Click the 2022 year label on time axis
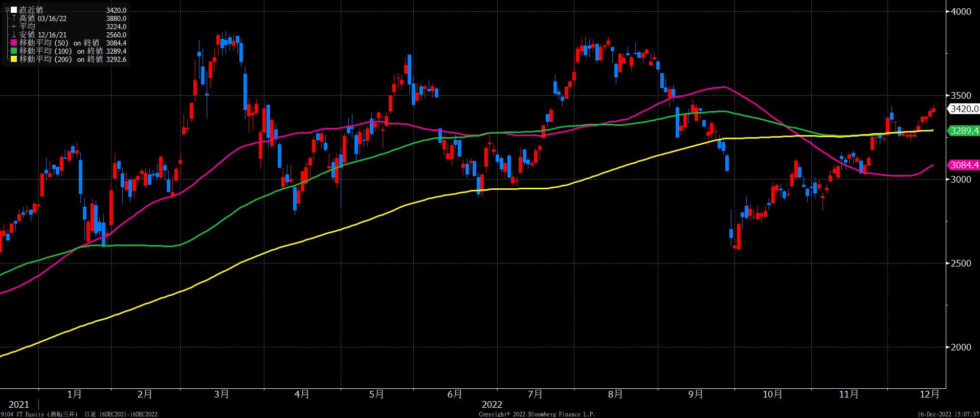 click(492, 404)
